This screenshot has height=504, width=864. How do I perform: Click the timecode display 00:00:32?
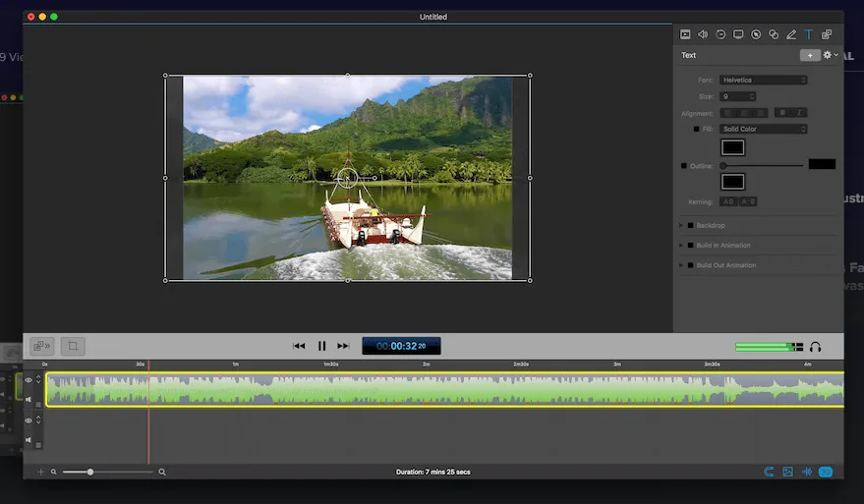[401, 346]
